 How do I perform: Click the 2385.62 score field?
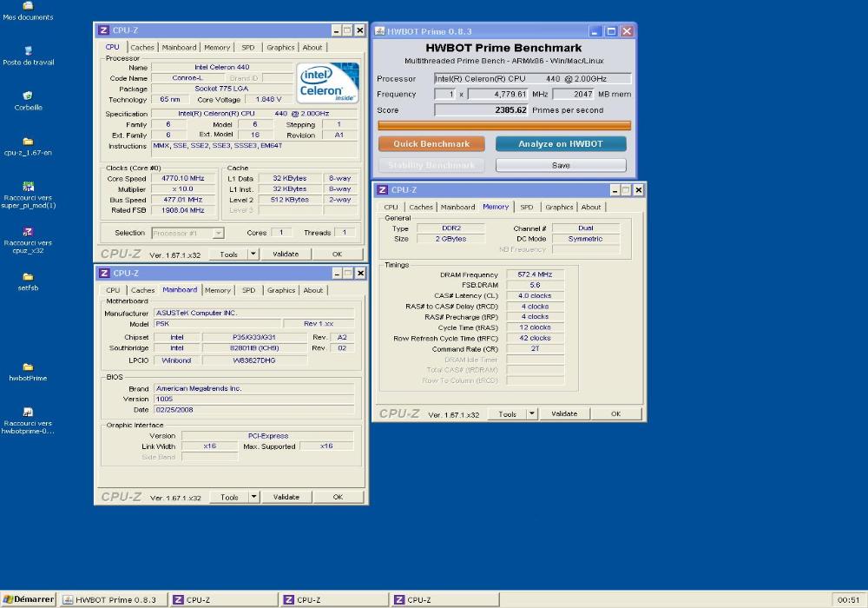(482, 110)
